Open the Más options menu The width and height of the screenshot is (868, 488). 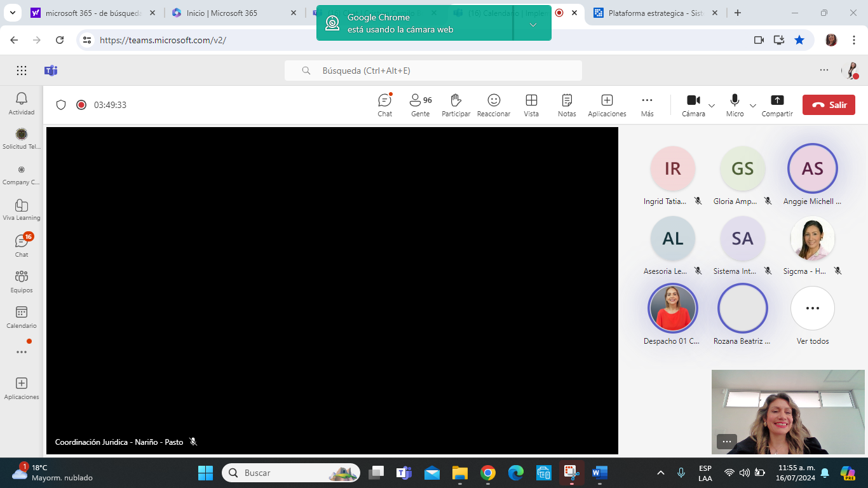pyautogui.click(x=647, y=105)
